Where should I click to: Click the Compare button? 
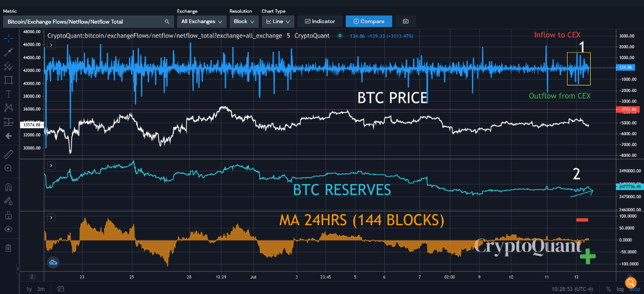pyautogui.click(x=369, y=21)
